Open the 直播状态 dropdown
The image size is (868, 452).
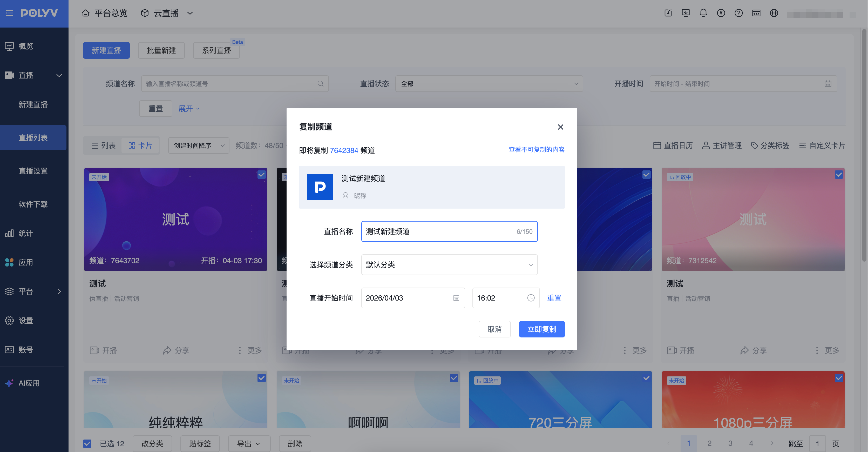pos(489,84)
